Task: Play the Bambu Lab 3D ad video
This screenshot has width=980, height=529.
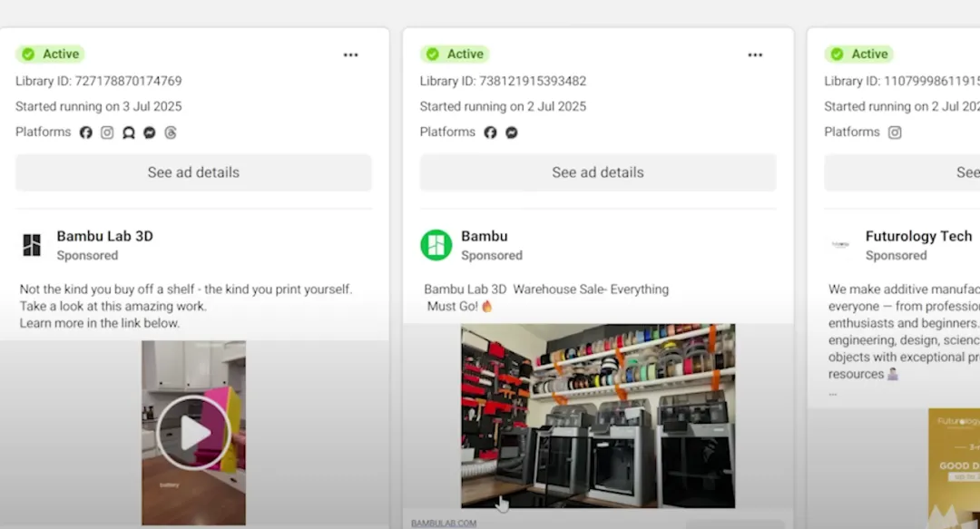Action: pos(194,433)
